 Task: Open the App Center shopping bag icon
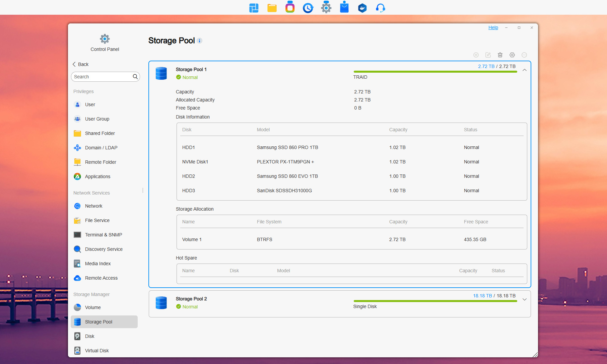click(344, 8)
